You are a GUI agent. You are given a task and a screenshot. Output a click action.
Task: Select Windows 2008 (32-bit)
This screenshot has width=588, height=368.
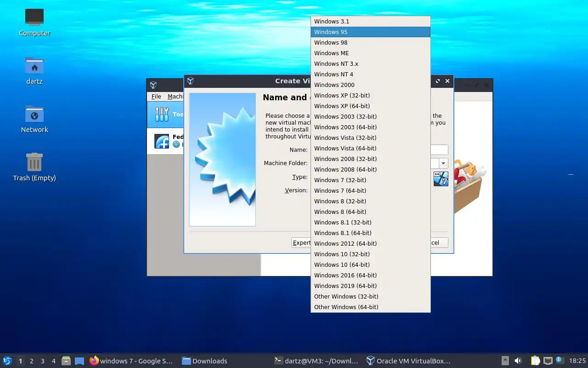(370, 159)
